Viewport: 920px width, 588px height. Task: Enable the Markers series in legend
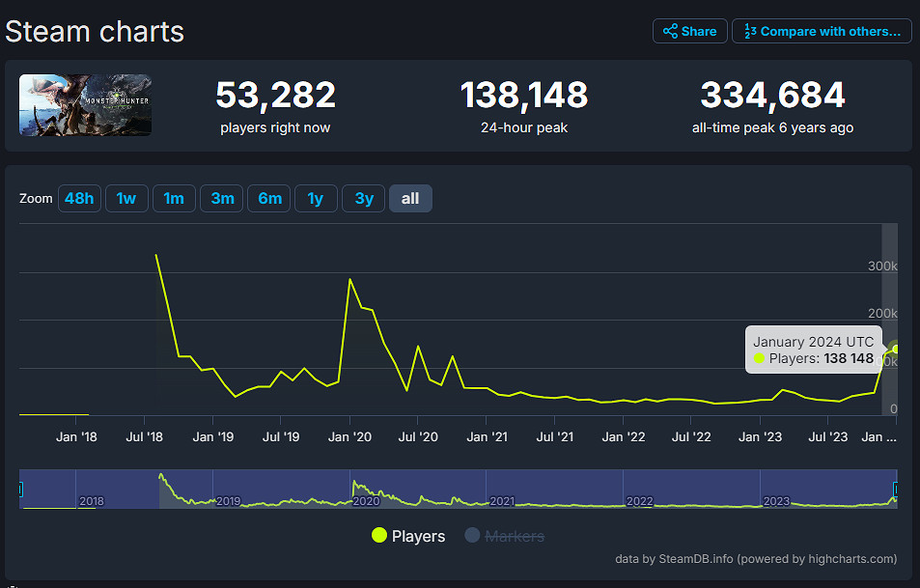[x=514, y=536]
